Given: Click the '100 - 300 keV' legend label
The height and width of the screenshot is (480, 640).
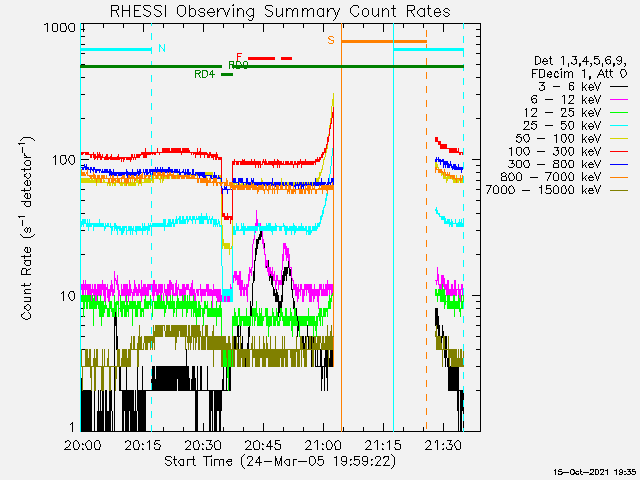Looking at the screenshot, I should click(555, 151).
